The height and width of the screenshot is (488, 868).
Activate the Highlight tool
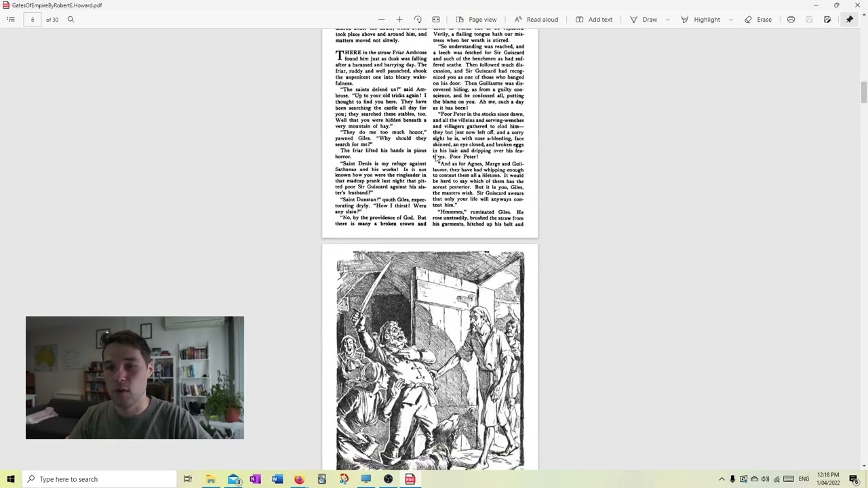(x=701, y=19)
